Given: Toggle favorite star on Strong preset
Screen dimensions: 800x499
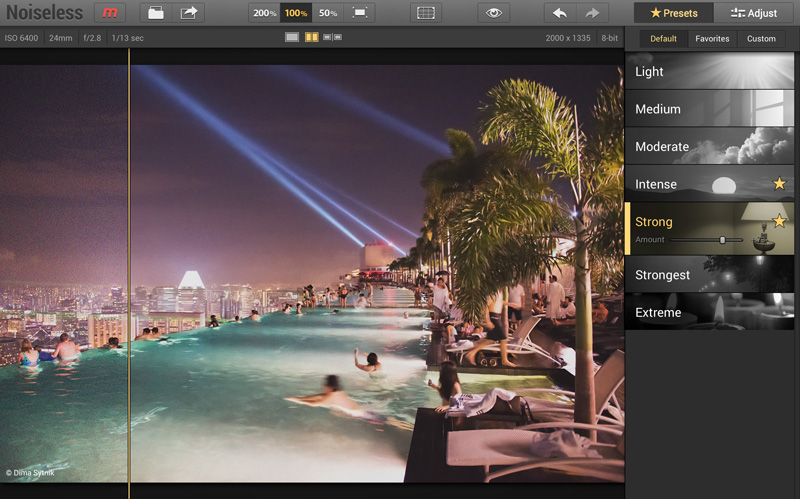Looking at the screenshot, I should point(779,221).
